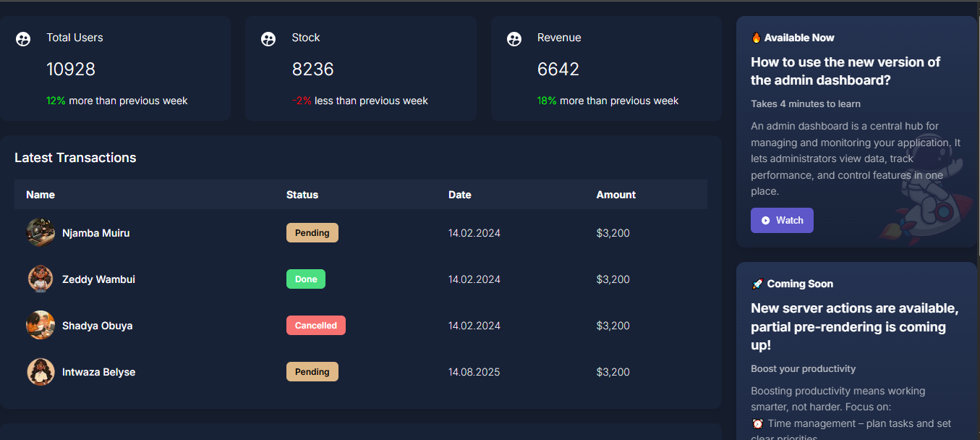Image resolution: width=980 pixels, height=440 pixels.
Task: Select Intwaza Belyse's avatar image
Action: pyautogui.click(x=41, y=372)
